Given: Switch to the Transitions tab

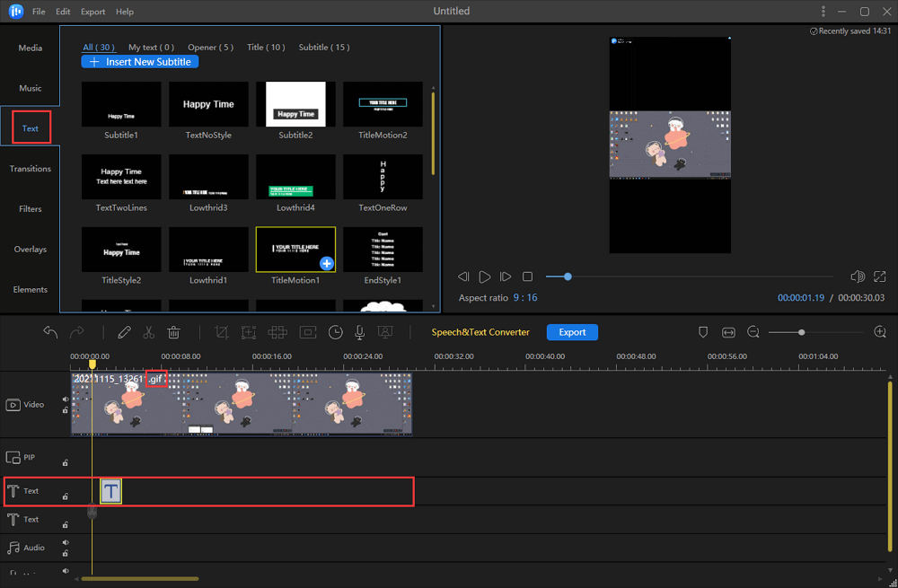Looking at the screenshot, I should tap(31, 169).
